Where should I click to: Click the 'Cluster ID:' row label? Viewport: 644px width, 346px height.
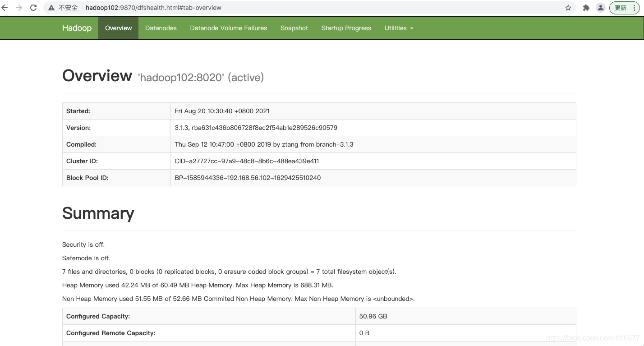click(x=82, y=161)
